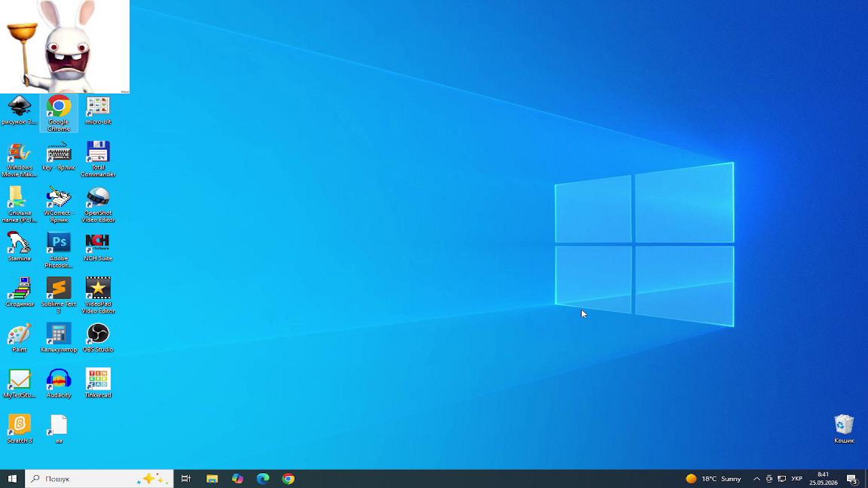This screenshot has width=868, height=488.
Task: Select the Audacity desktop icon
Action: pos(59,384)
